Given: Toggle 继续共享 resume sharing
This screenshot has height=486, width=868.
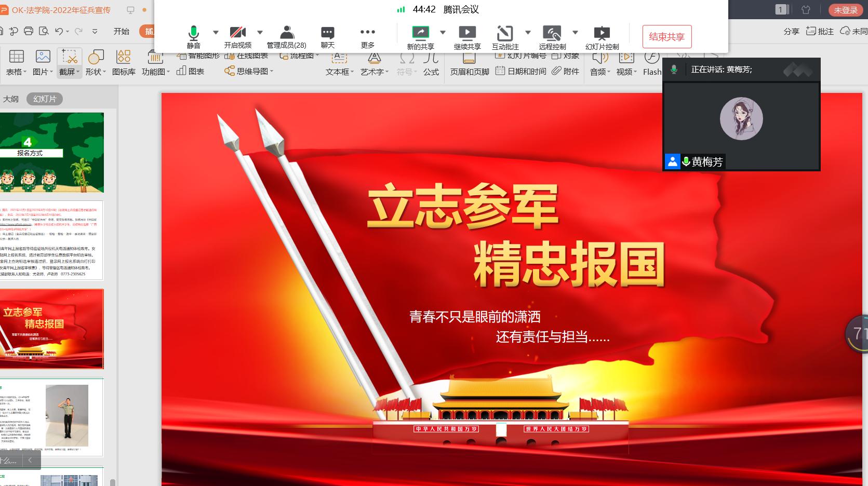Looking at the screenshot, I should click(467, 36).
